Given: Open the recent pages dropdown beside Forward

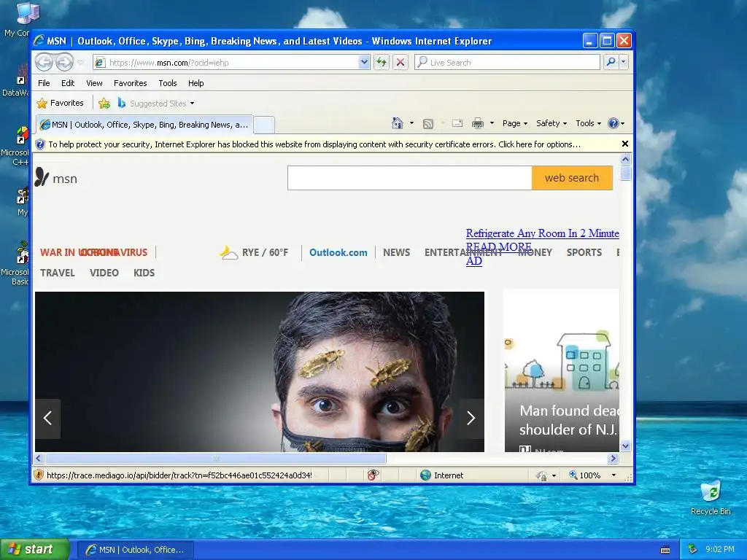Looking at the screenshot, I should [x=80, y=63].
